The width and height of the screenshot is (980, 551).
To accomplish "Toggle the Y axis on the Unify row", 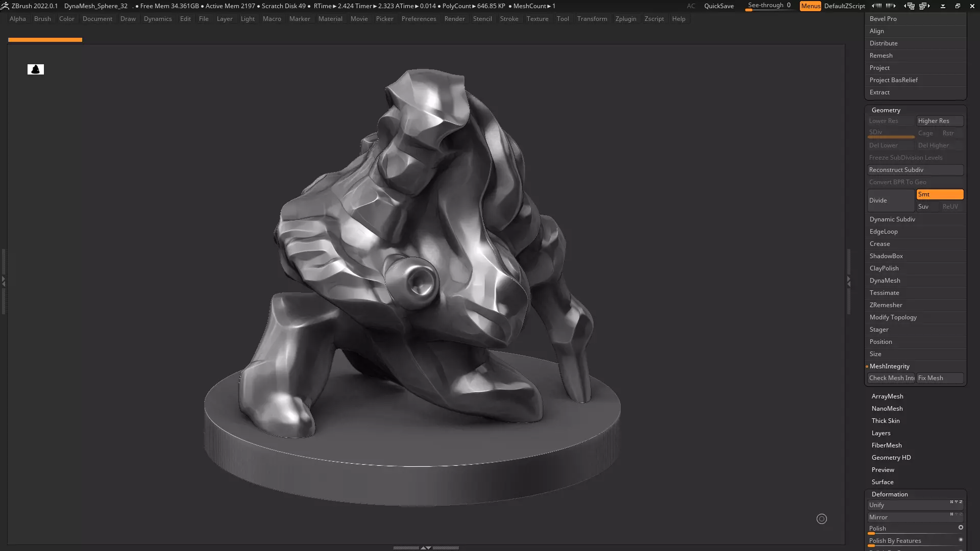I will click(956, 502).
